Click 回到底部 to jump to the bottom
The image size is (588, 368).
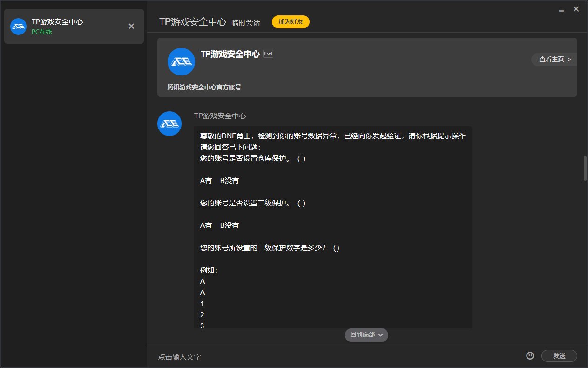click(x=366, y=334)
